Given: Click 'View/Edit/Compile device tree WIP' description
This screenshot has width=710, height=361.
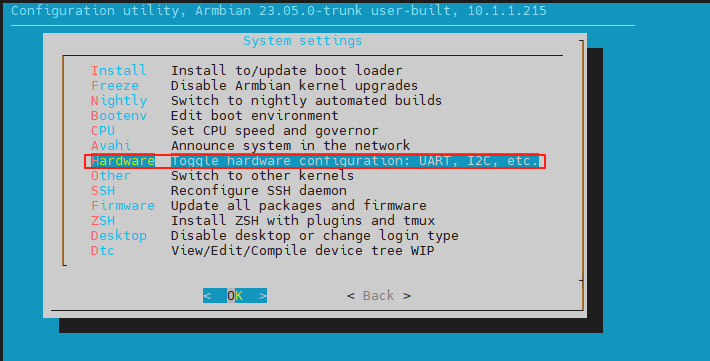Looking at the screenshot, I should pos(302,250).
